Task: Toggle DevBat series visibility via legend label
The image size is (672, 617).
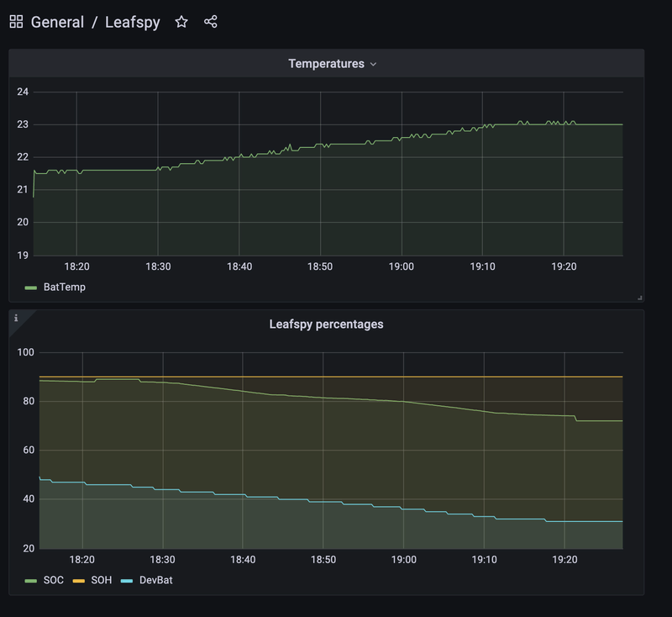Action: 155,580
